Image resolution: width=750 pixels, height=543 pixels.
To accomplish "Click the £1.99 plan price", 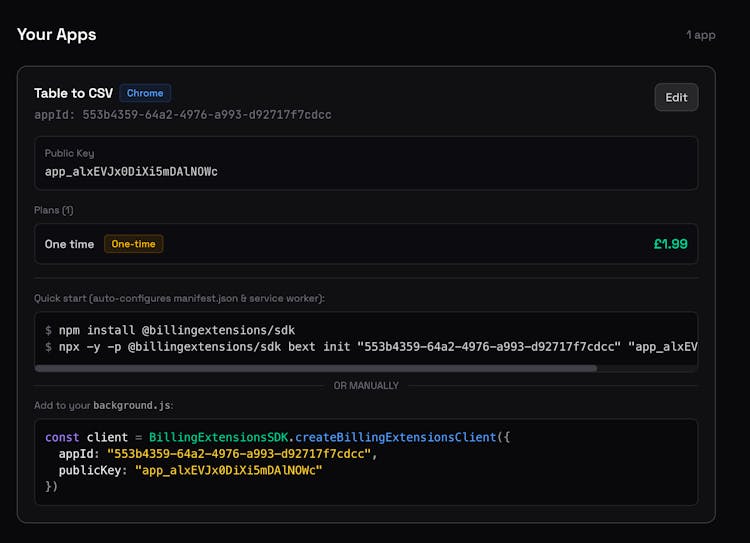I will (670, 244).
